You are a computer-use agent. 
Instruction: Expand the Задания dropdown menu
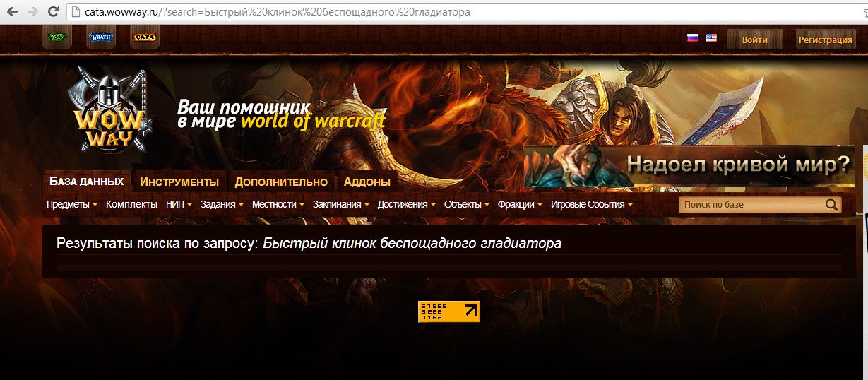(x=222, y=204)
